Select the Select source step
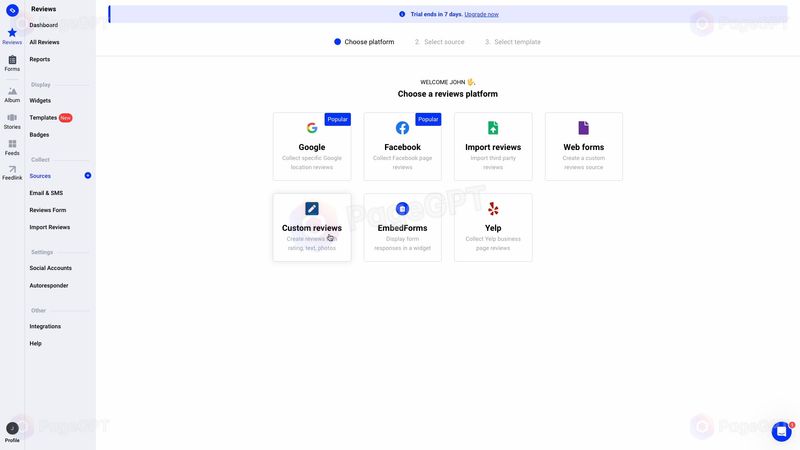This screenshot has height=450, width=800. coord(439,42)
